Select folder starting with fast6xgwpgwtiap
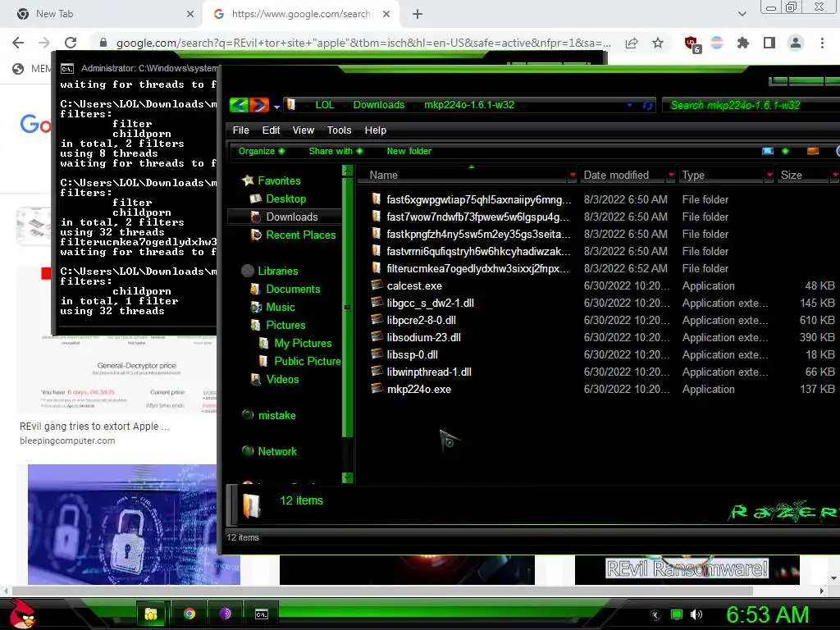 (x=479, y=200)
